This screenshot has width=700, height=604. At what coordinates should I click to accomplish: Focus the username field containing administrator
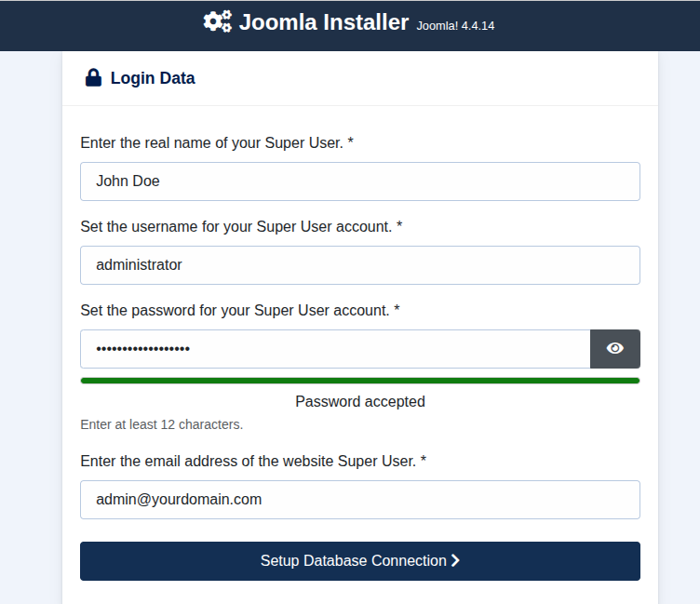(360, 265)
